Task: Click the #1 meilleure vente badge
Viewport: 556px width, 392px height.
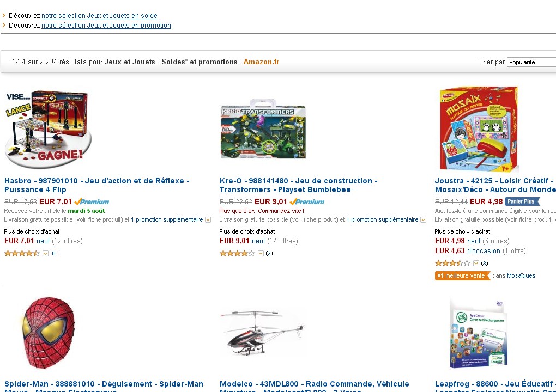Action: click(462, 275)
